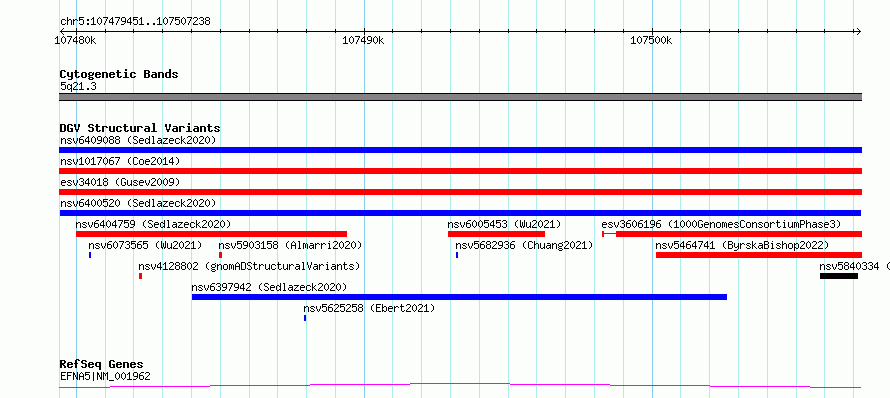This screenshot has width=890, height=398.
Task: Click the nsv5464741 (ByrskaBishop2022) label
Action: click(x=742, y=245)
